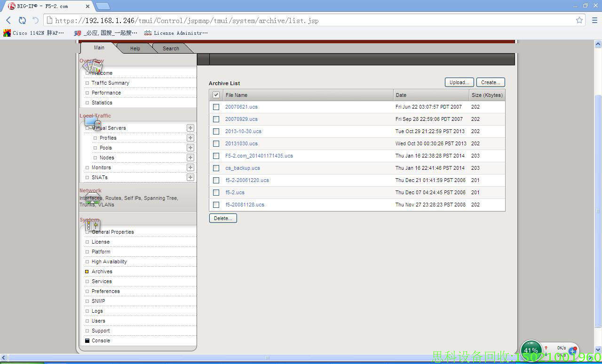Sort the list by File Name column
Viewport: 602px width, 364px height.
(308, 95)
